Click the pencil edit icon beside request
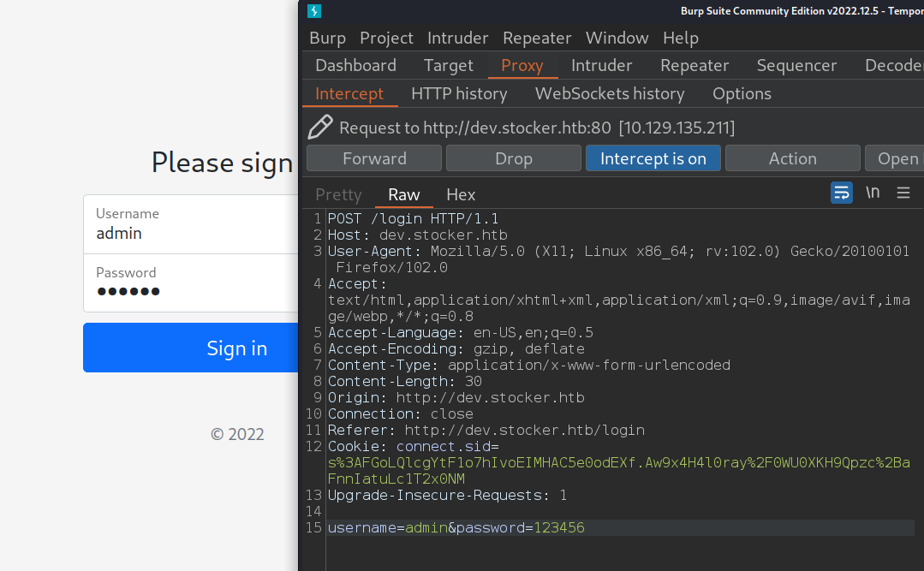 coord(320,128)
